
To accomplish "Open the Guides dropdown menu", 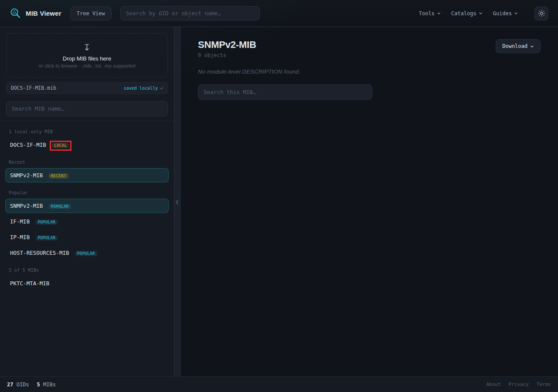I will point(505,13).
